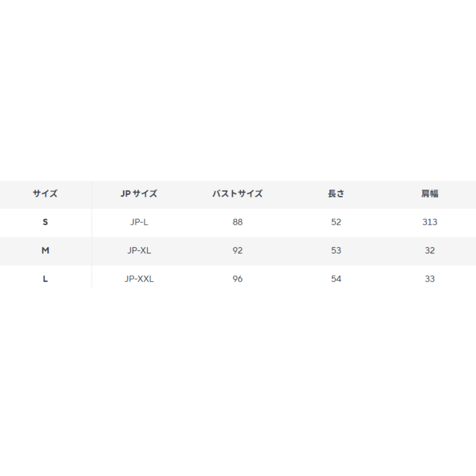The image size is (476, 476).
Task: Click length value 52
Action: click(x=336, y=222)
